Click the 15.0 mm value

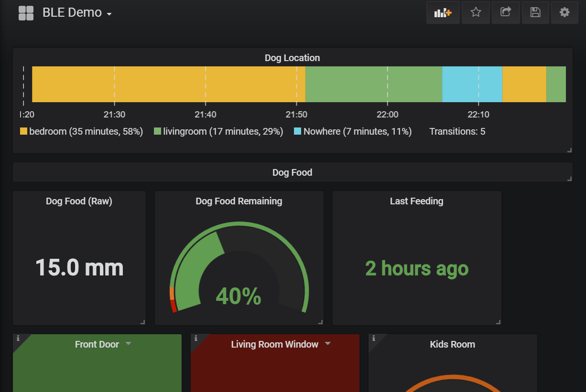(x=79, y=267)
